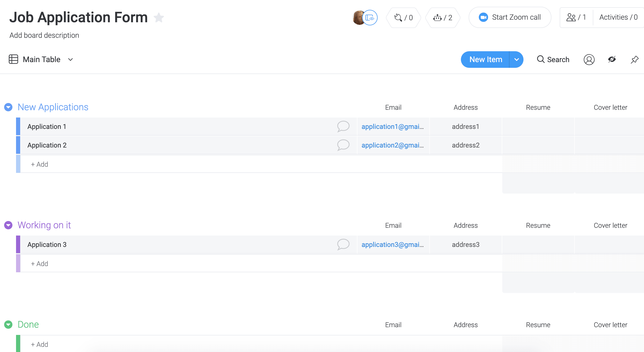The height and width of the screenshot is (352, 644).
Task: Click the New Item button
Action: tap(485, 60)
